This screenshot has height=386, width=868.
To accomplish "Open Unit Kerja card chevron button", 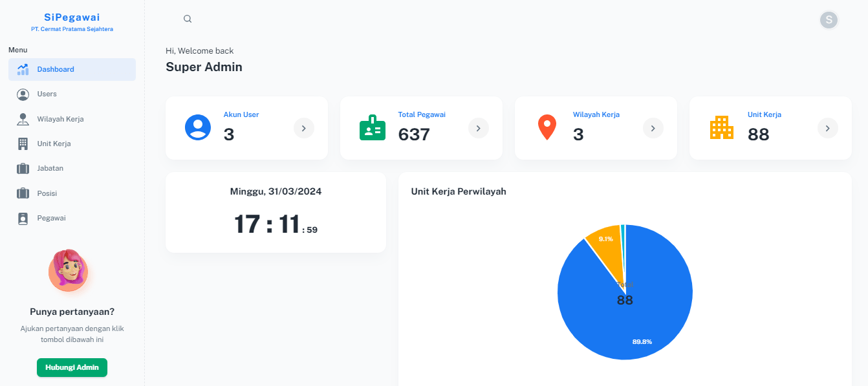I will 828,129.
